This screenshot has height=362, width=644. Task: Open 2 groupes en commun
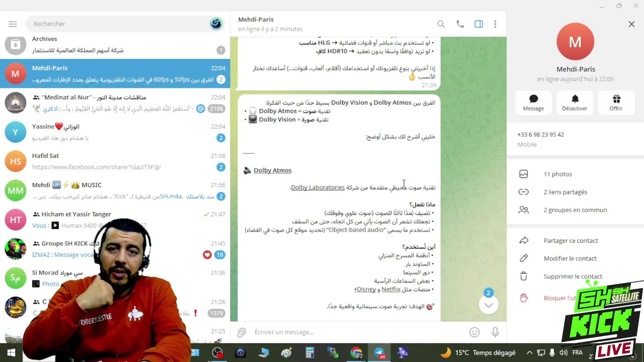click(575, 210)
